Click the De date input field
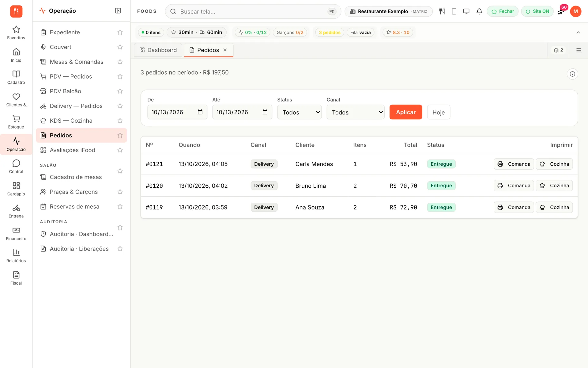This screenshot has height=368, width=588. point(177,112)
